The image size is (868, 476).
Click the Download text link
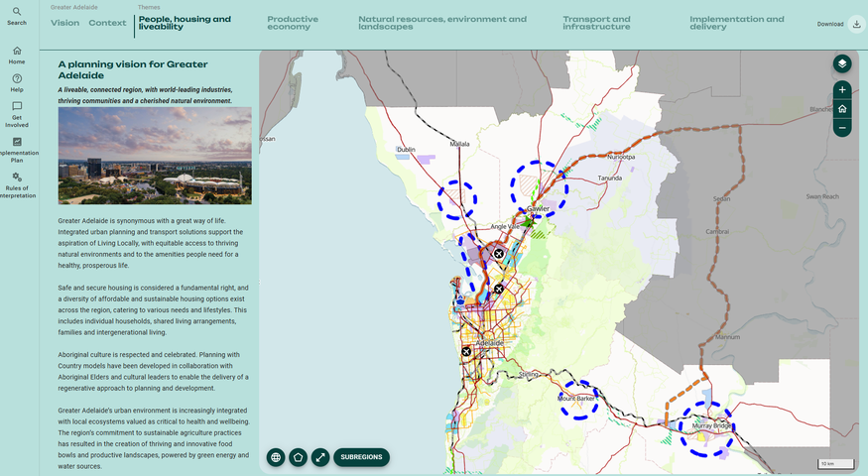829,24
